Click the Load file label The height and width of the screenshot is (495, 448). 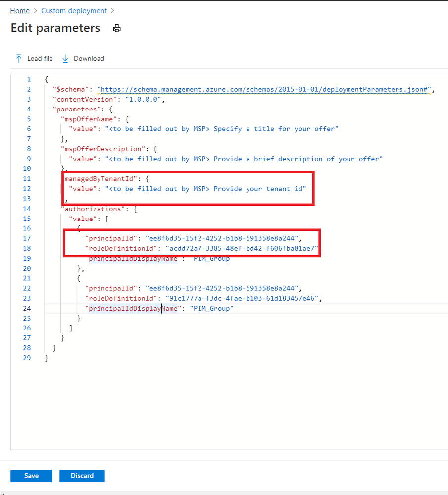[x=40, y=59]
